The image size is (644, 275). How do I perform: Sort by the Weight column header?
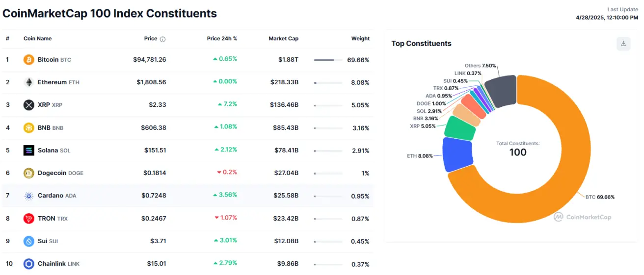[x=360, y=39]
